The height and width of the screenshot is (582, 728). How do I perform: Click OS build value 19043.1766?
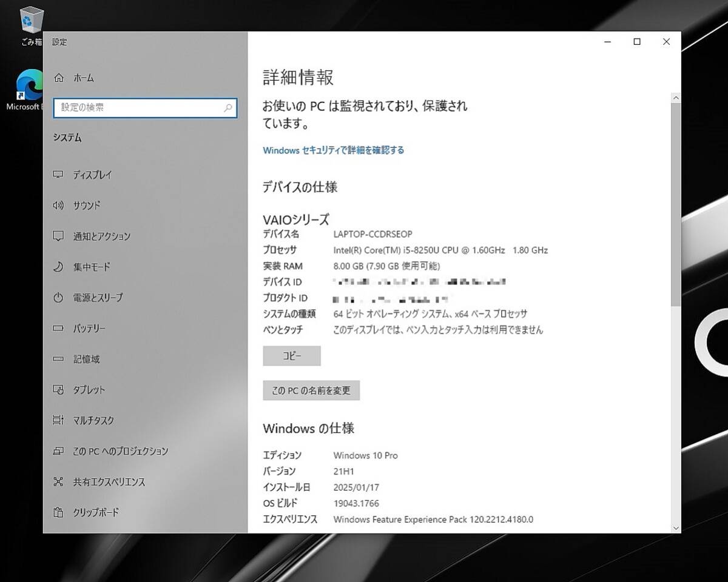point(356,503)
